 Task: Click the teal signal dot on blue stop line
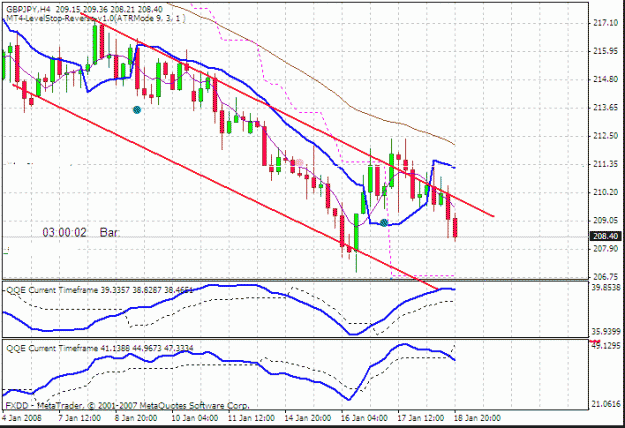pos(383,223)
